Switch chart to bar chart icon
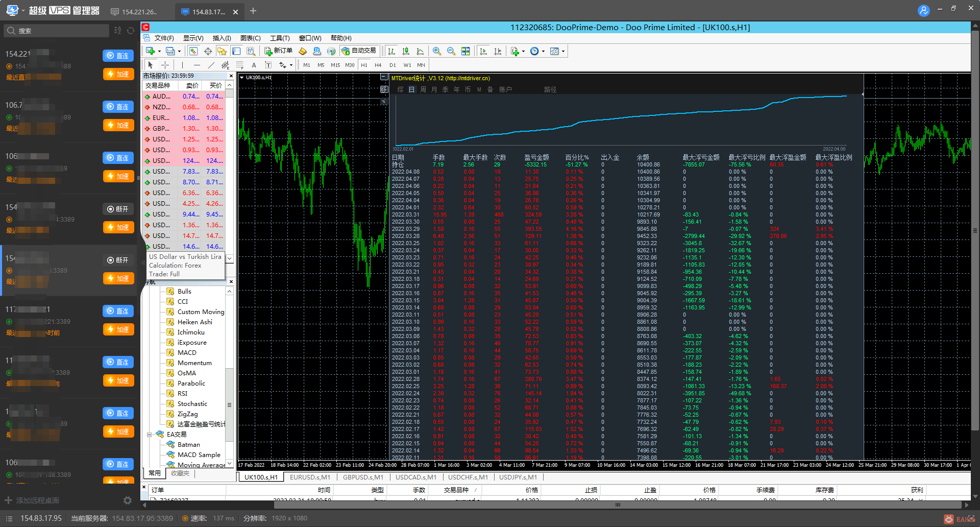The width and height of the screenshot is (980, 527). click(391, 51)
